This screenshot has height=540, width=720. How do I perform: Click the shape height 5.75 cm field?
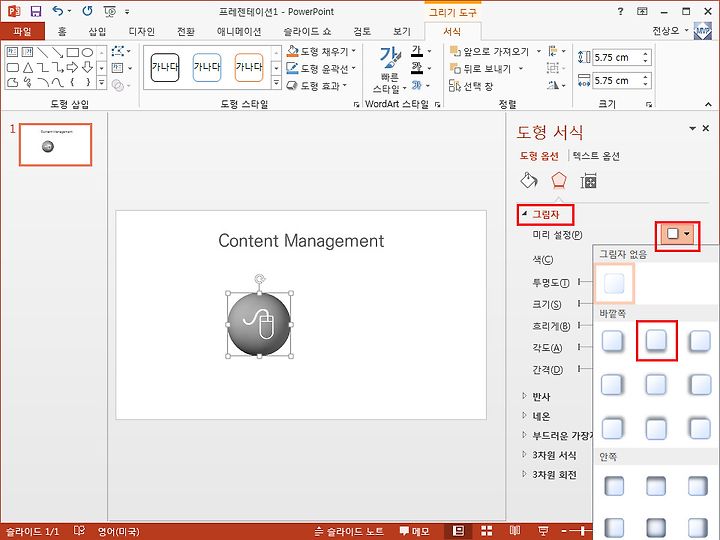tap(617, 57)
